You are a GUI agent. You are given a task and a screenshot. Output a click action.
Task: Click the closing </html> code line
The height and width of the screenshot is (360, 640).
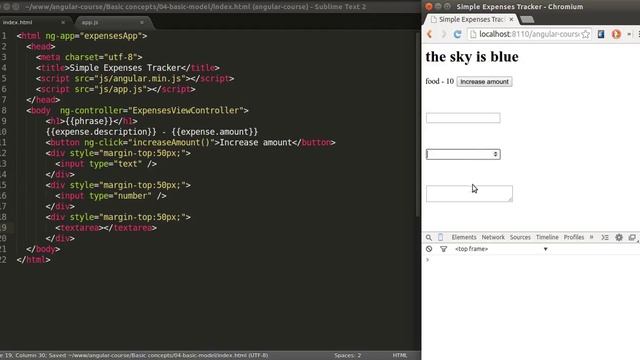click(33, 260)
